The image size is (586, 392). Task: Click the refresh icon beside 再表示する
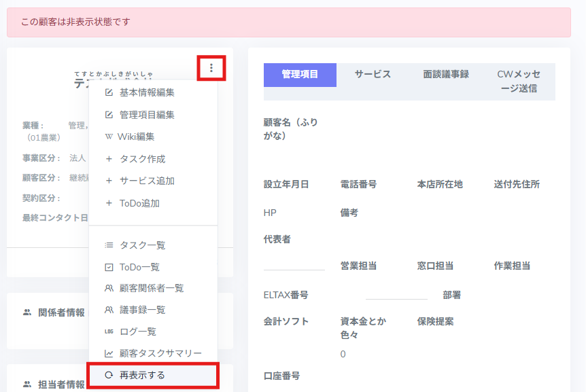pos(109,375)
